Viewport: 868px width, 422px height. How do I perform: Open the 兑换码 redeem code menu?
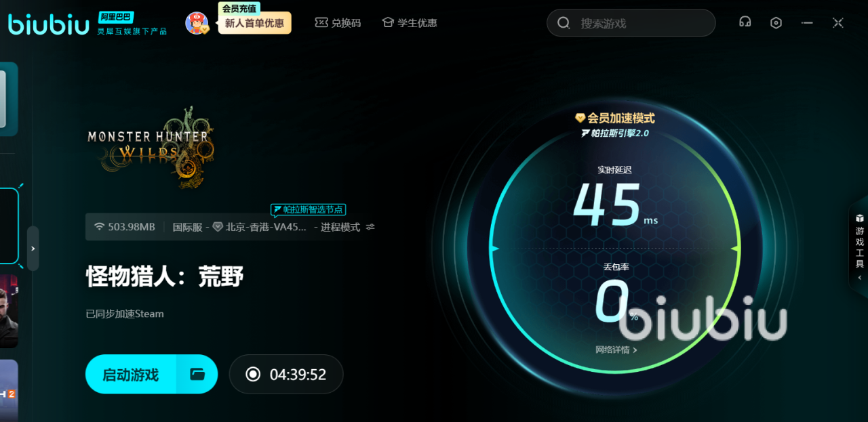pos(338,23)
